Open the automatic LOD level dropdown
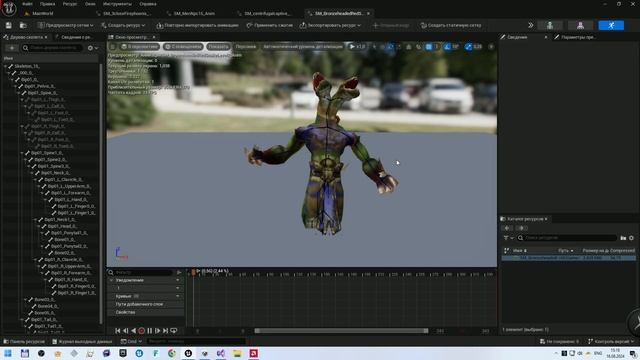Screen dimensions: 640x360 pos(302,47)
